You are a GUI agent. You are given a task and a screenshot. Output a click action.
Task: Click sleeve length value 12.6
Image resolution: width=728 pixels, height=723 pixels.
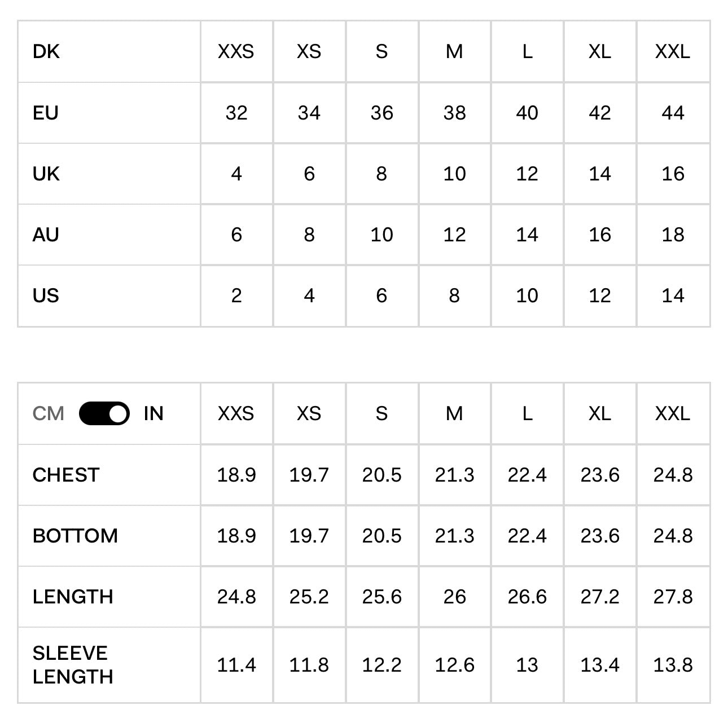pyautogui.click(x=454, y=665)
